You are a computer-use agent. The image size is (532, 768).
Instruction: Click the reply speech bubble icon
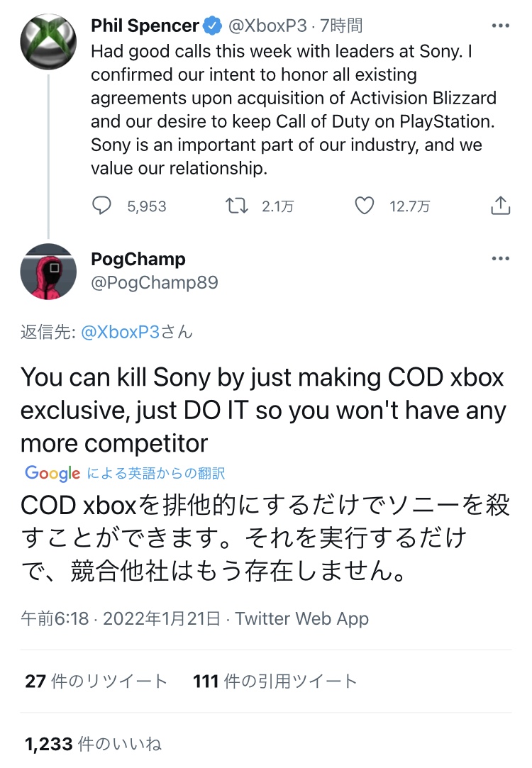pyautogui.click(x=103, y=206)
